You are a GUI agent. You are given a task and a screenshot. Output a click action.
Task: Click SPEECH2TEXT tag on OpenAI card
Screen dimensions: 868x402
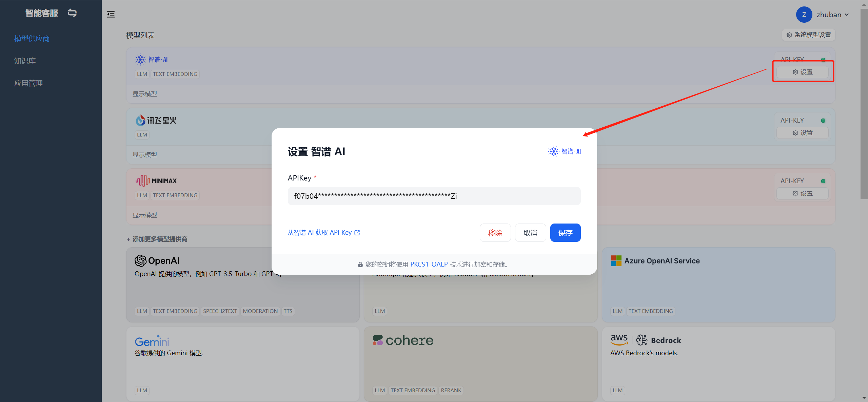pos(220,311)
